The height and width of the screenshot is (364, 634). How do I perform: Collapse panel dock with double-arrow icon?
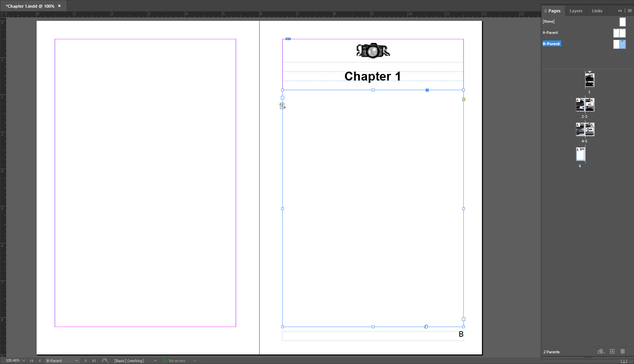pyautogui.click(x=620, y=10)
